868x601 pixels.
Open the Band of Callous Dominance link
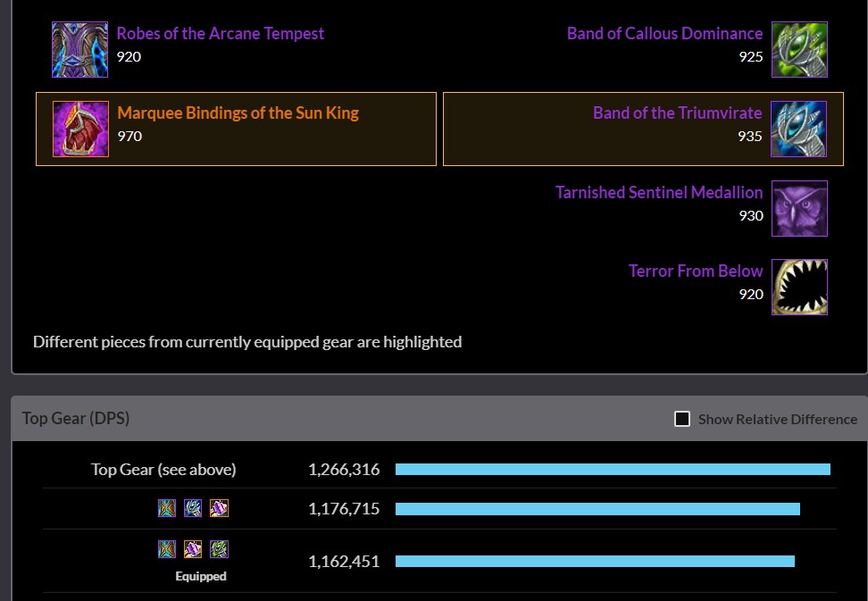pos(664,34)
